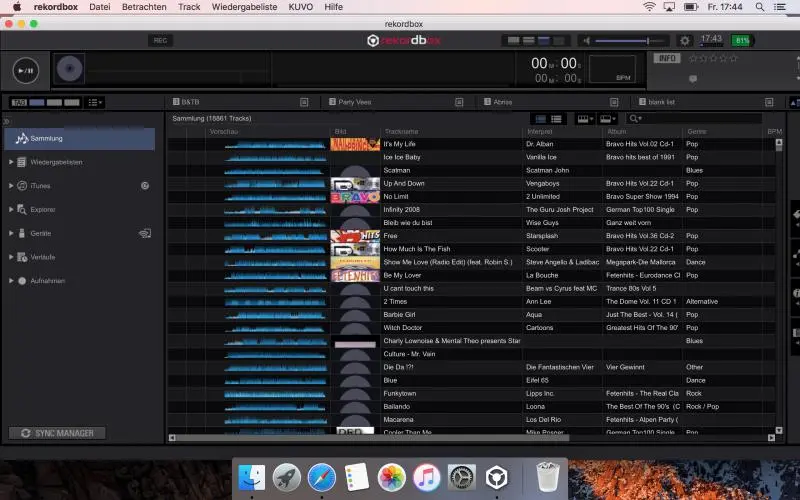Screen dimensions: 800x500
Task: Toggle the TAG filter button
Action: pos(18,102)
